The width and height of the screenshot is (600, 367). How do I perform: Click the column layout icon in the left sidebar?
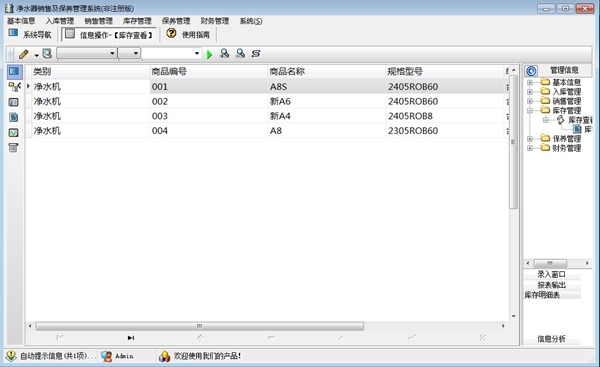tap(13, 102)
